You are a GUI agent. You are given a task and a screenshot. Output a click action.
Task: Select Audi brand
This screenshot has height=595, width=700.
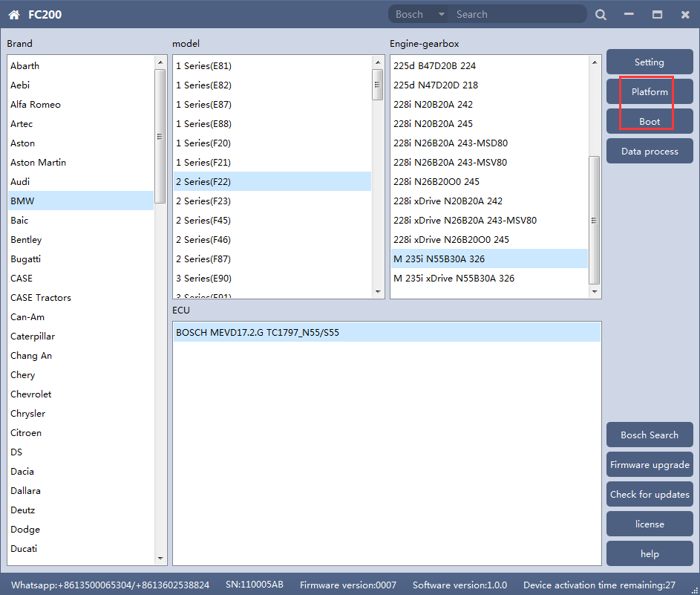pyautogui.click(x=81, y=182)
